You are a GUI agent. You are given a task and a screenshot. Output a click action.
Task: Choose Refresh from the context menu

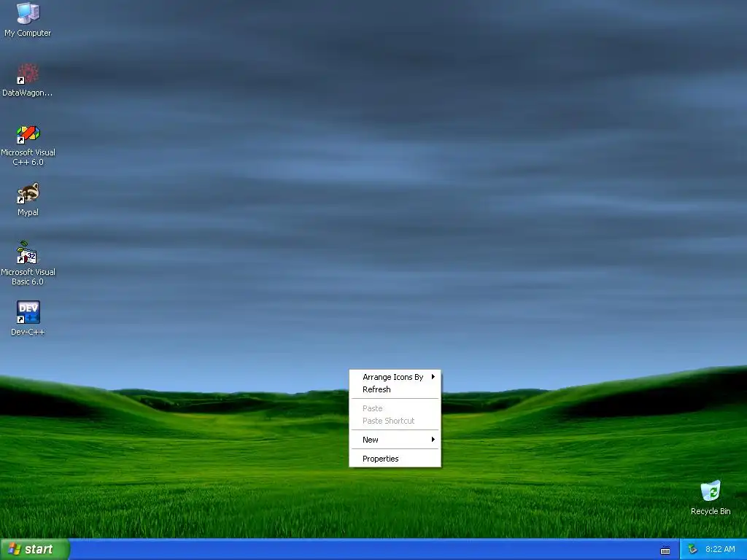(395, 389)
